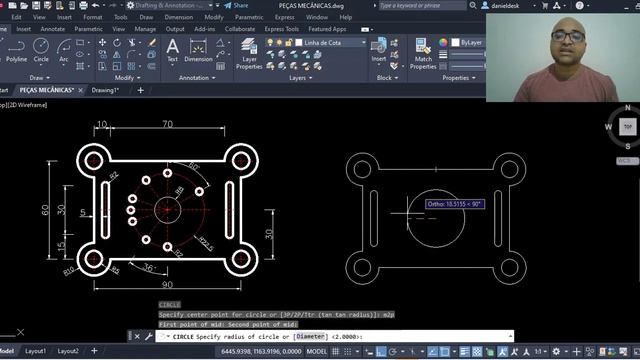Switch to the Layout1 tab
The image size is (640, 360).
[36, 351]
